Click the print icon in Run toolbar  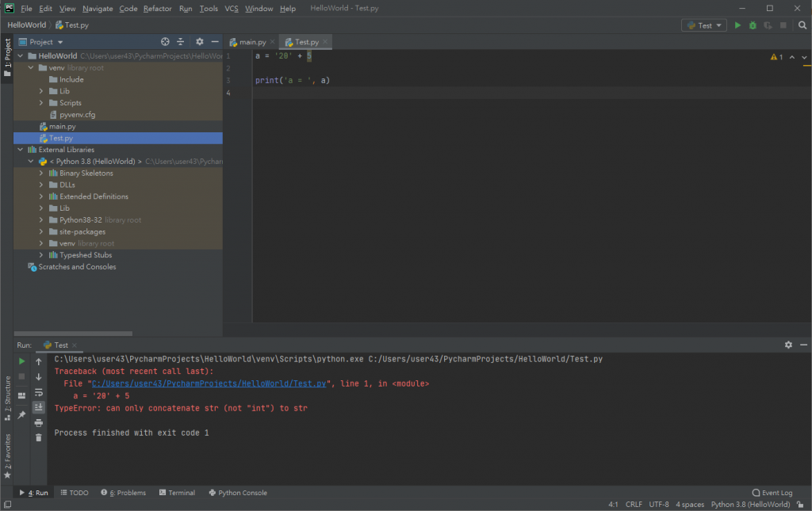(38, 422)
